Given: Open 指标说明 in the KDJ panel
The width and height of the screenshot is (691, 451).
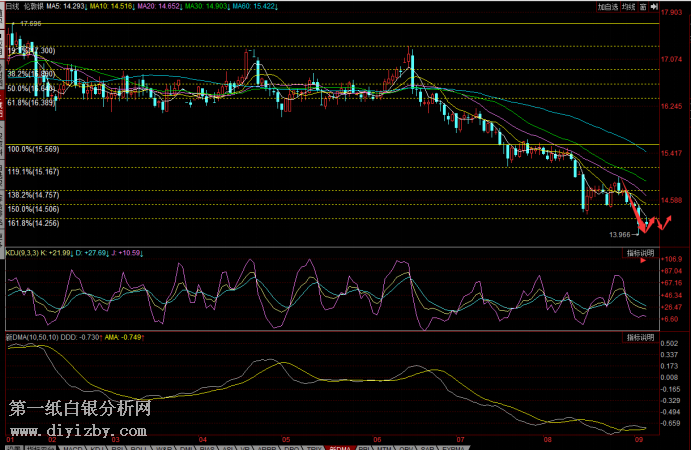Looking at the screenshot, I should (x=640, y=253).
